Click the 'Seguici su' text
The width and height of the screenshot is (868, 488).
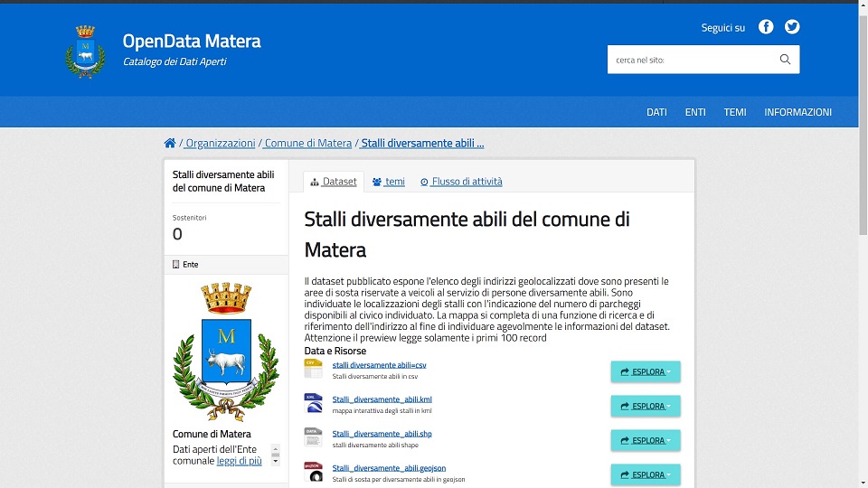click(723, 28)
